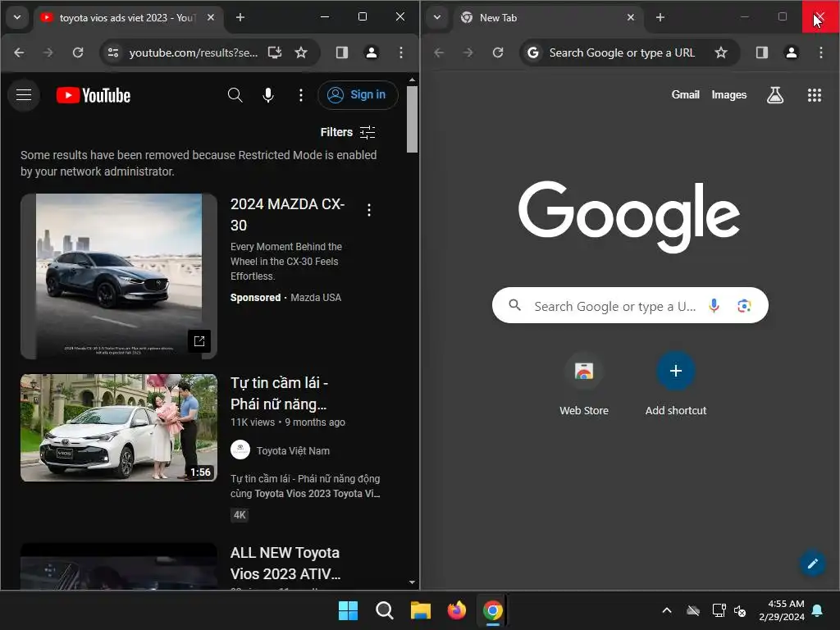Click Search Google or type a URL omnibox
This screenshot has height=630, width=840.
(622, 52)
